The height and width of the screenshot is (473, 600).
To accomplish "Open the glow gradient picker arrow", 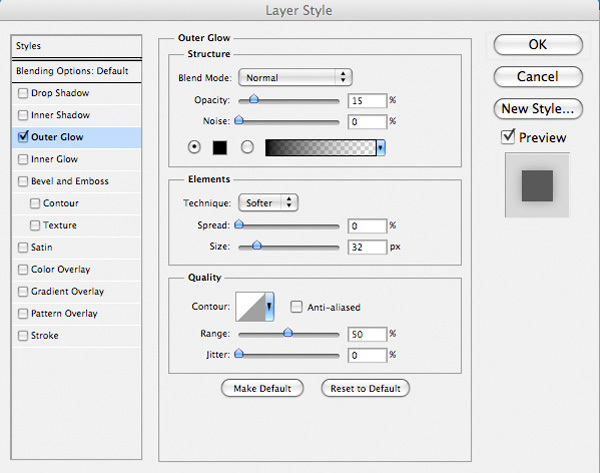I will (381, 148).
